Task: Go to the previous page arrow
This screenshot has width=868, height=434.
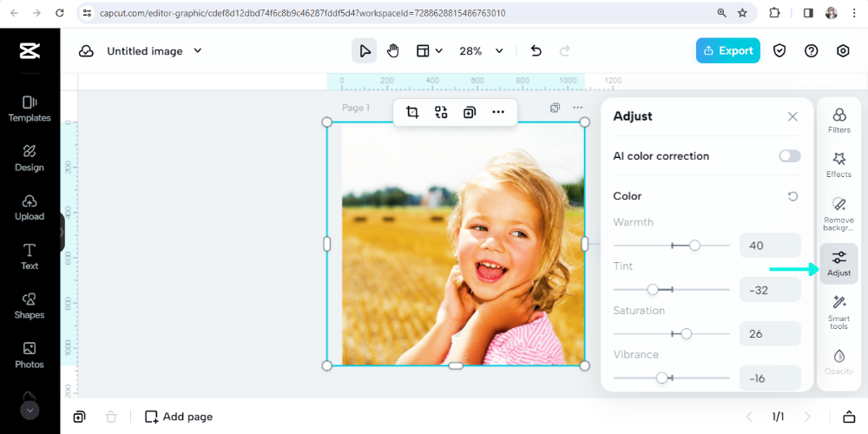Action: coord(750,417)
